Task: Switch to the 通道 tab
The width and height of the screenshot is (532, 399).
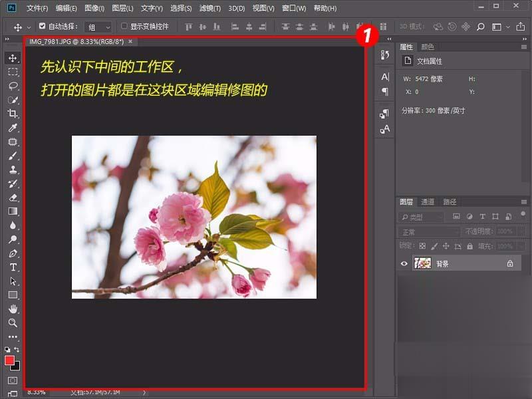Action: coord(427,202)
